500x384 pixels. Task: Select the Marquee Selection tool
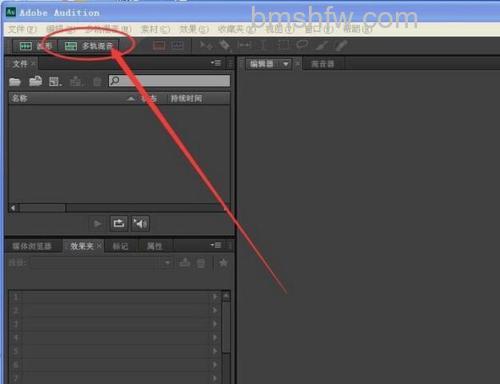click(x=283, y=45)
